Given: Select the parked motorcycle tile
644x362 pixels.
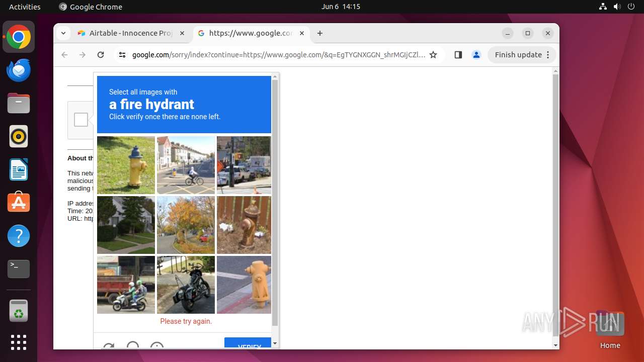Looking at the screenshot, I should (186, 285).
